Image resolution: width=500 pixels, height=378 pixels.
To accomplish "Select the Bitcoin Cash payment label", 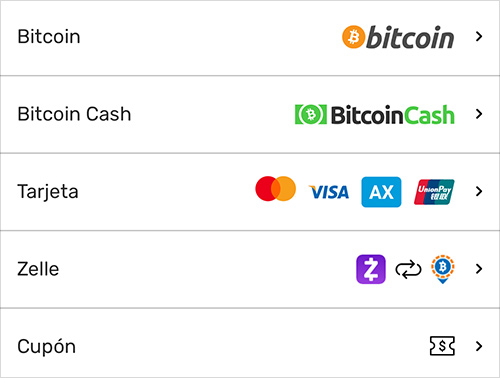I will (74, 114).
